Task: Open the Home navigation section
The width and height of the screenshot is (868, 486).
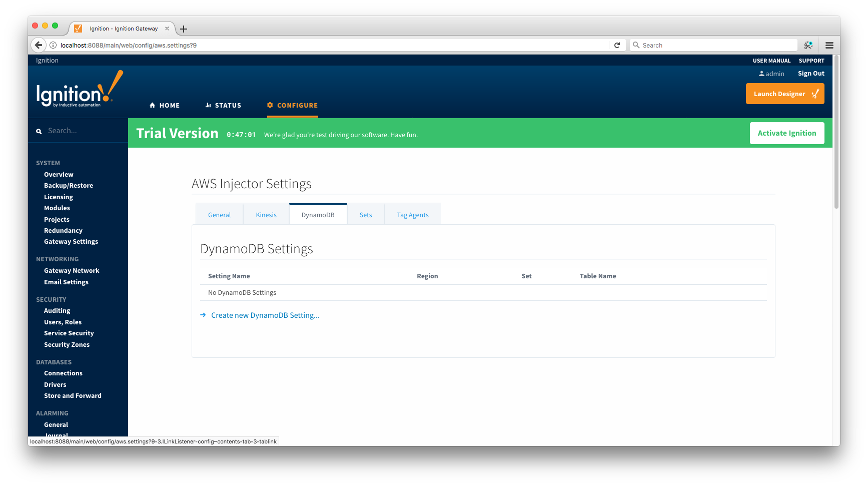Action: coord(165,105)
